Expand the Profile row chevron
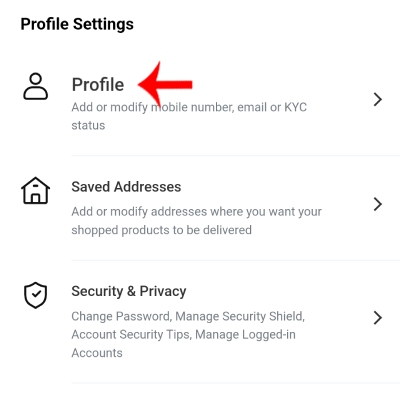 point(378,99)
